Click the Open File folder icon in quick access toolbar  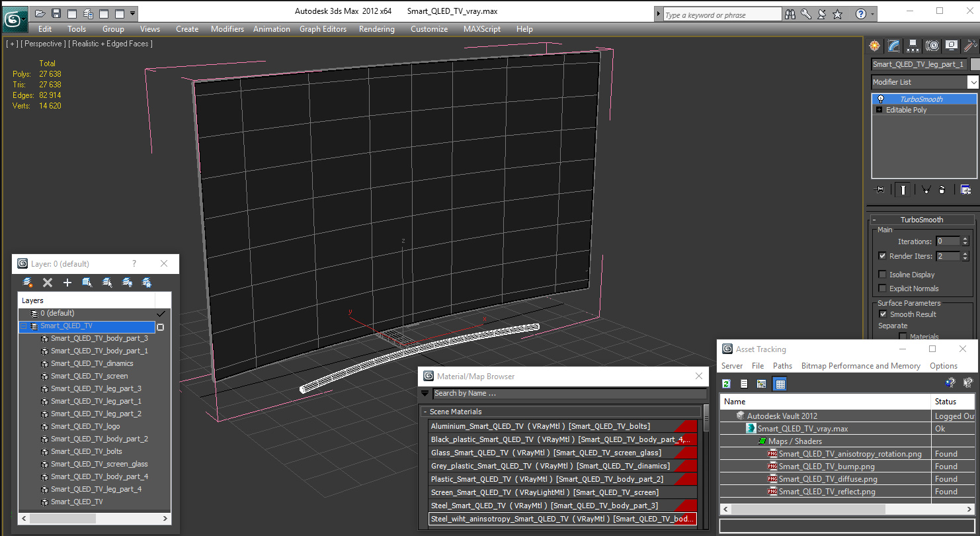pyautogui.click(x=40, y=13)
